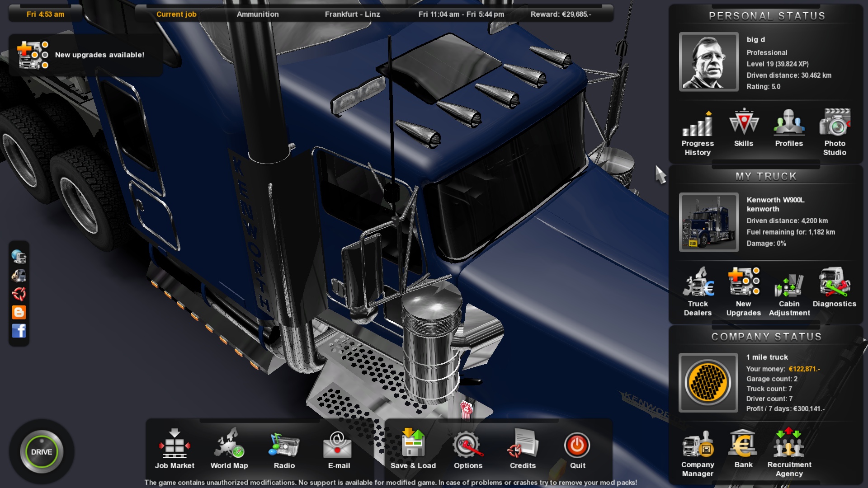Open Progress History
Viewport: 868px width, 488px height.
(x=698, y=132)
